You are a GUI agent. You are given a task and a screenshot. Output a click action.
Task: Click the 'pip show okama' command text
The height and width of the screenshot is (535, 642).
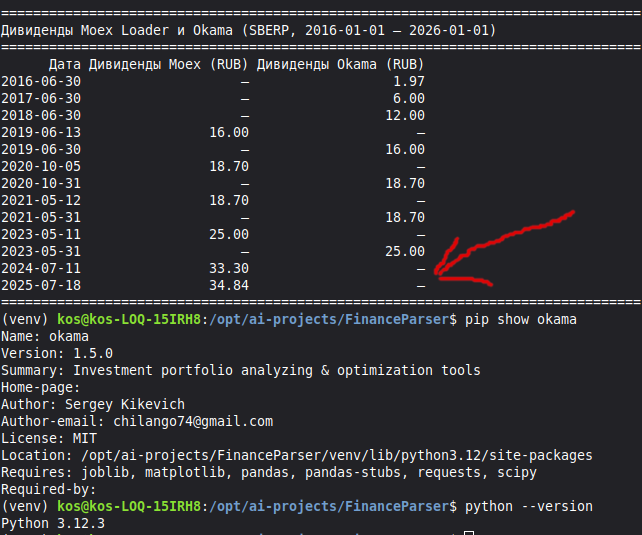tap(520, 319)
